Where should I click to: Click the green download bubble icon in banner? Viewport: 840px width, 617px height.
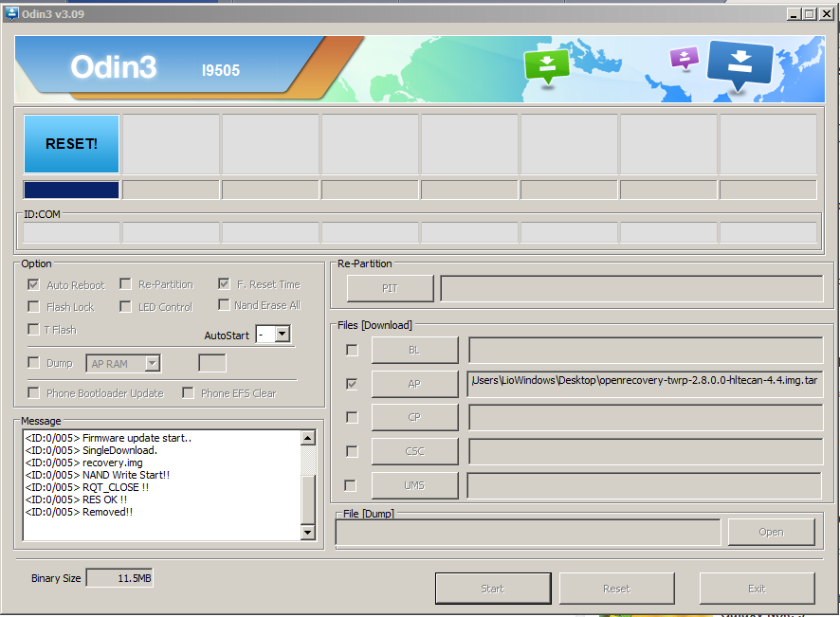546,66
